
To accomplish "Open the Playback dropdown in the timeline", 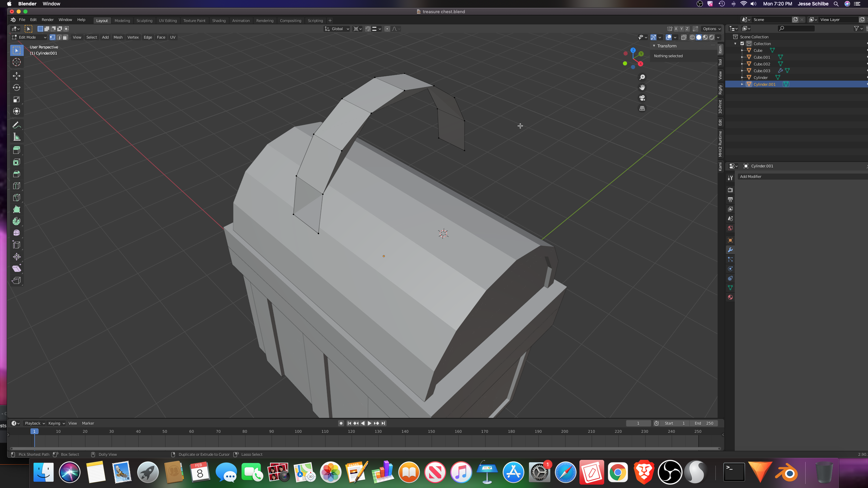I will tap(35, 423).
